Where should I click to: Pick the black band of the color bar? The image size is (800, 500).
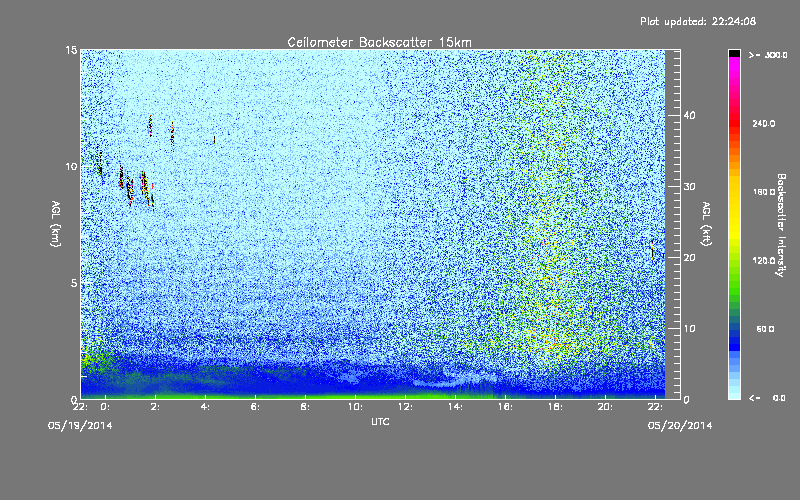[x=734, y=53]
